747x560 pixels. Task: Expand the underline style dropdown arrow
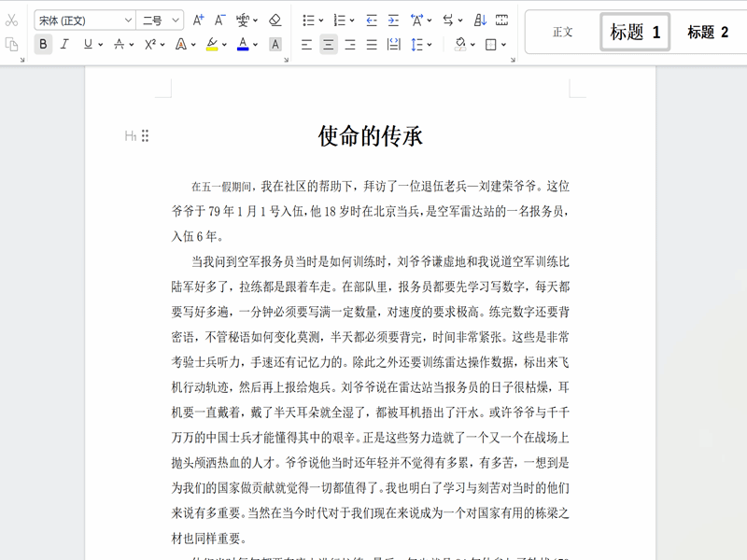[101, 45]
